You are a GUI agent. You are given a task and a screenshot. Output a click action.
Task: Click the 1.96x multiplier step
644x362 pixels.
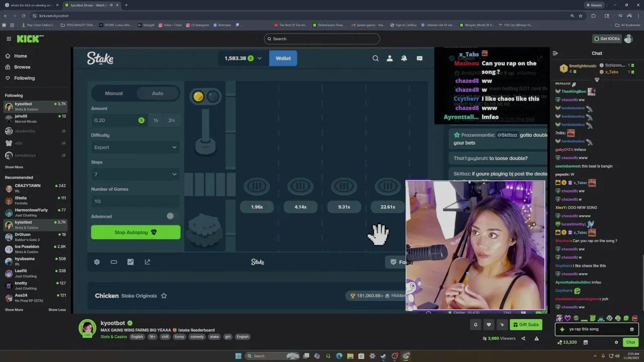click(x=257, y=207)
